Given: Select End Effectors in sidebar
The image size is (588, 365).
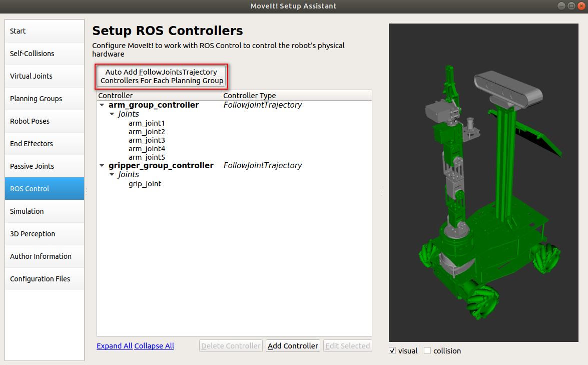Looking at the screenshot, I should pyautogui.click(x=45, y=144).
